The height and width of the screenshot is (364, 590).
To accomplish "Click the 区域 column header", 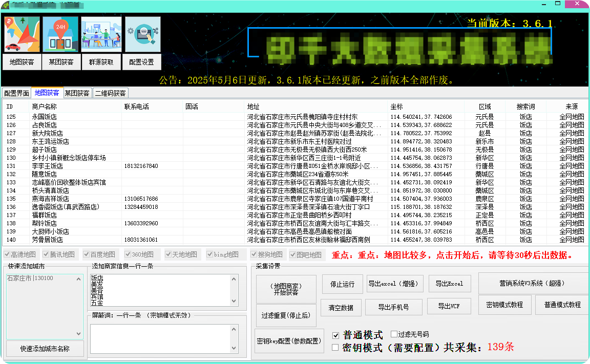I will pyautogui.click(x=484, y=107).
